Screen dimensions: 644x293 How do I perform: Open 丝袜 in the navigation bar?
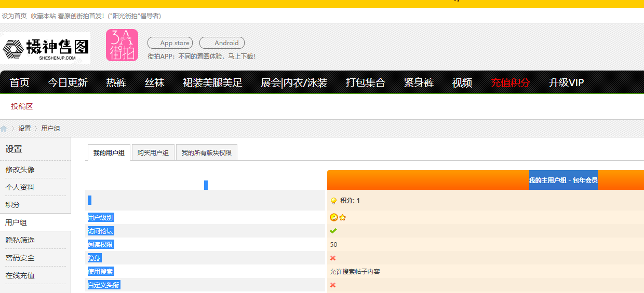pyautogui.click(x=155, y=82)
